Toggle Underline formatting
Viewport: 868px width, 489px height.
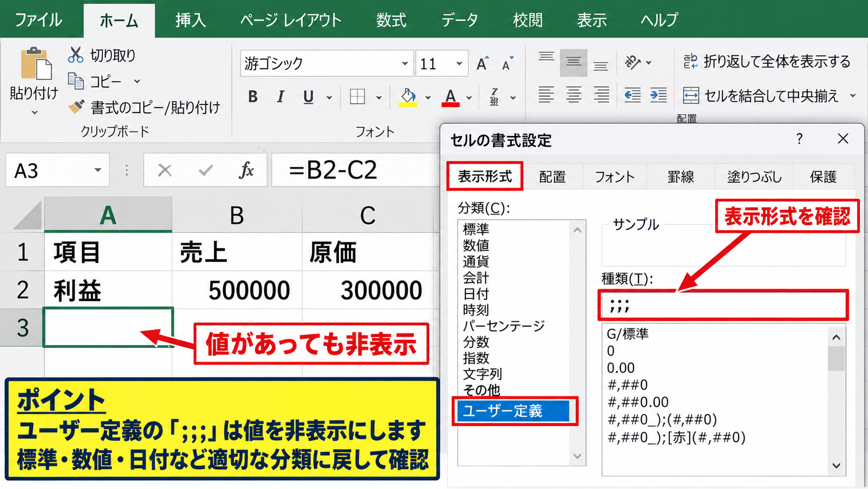[x=308, y=97]
